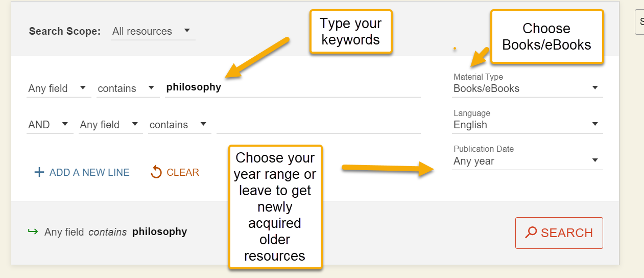The height and width of the screenshot is (278, 644).
Task: Click the plus icon for Add a New Line
Action: tap(39, 172)
